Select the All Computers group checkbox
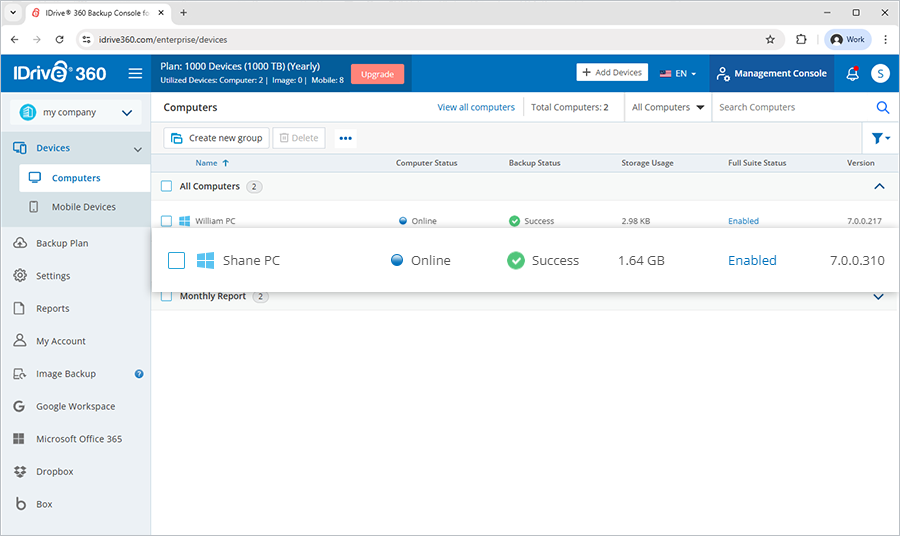 pos(167,186)
